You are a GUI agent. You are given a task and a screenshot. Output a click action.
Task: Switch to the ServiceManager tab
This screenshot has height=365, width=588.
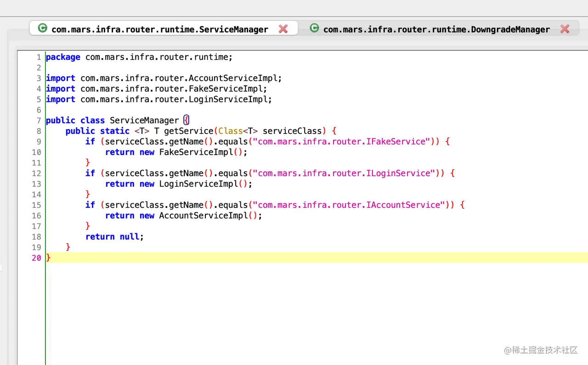[x=163, y=29]
